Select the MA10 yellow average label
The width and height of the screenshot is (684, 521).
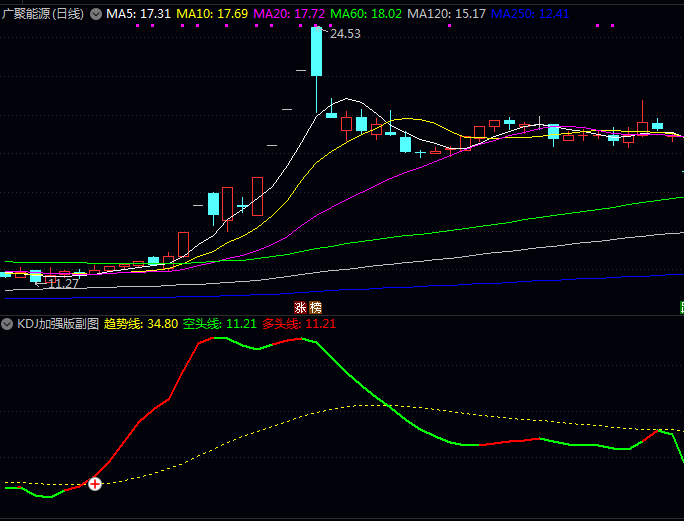[x=212, y=14]
